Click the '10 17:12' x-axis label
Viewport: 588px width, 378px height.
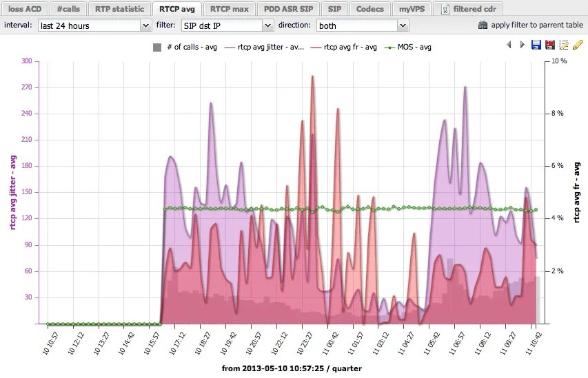(x=177, y=343)
